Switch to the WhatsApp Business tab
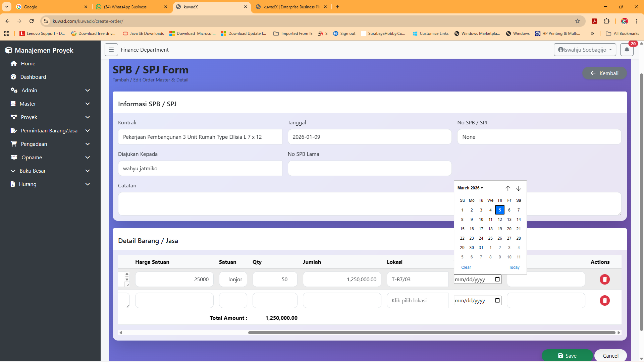The height and width of the screenshot is (362, 644). [131, 7]
